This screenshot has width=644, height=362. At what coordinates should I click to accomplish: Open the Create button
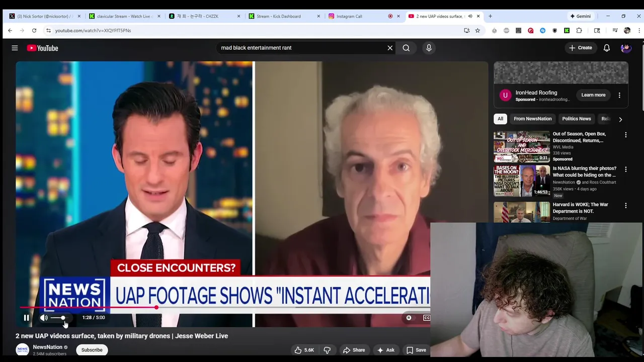click(x=581, y=48)
